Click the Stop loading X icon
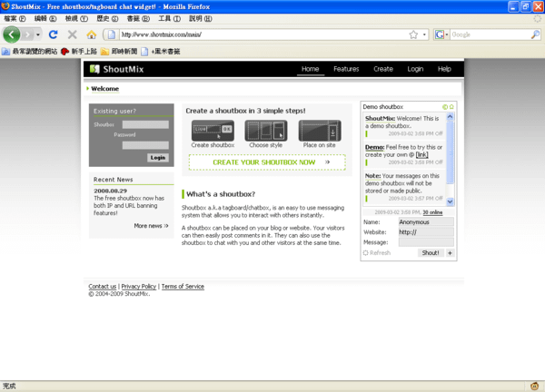This screenshot has height=392, width=545. point(73,34)
